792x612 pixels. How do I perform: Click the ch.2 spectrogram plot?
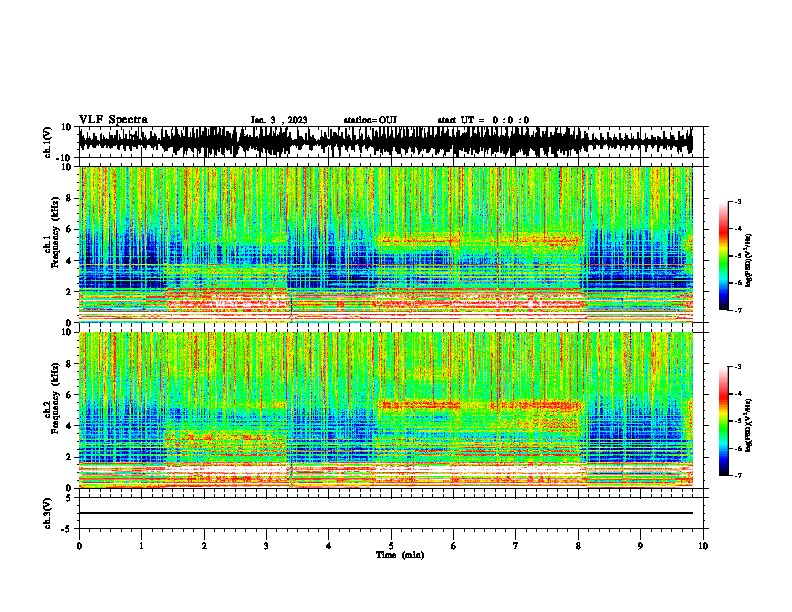[x=385, y=410]
